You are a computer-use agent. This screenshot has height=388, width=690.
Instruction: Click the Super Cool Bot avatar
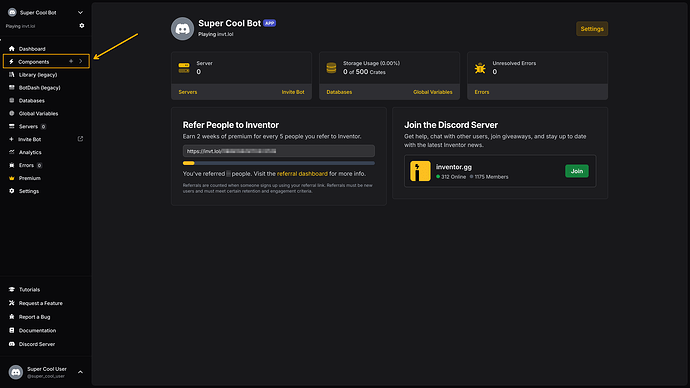click(x=182, y=29)
